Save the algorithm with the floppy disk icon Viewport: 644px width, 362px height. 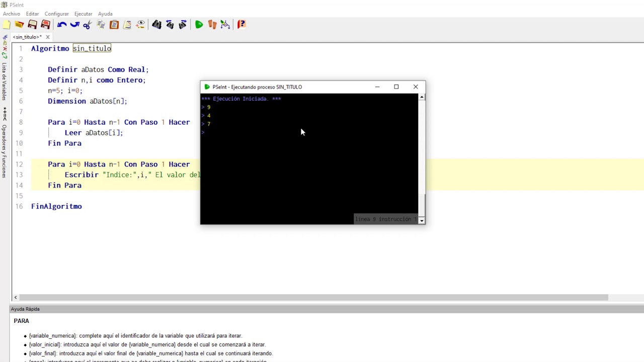(x=32, y=25)
